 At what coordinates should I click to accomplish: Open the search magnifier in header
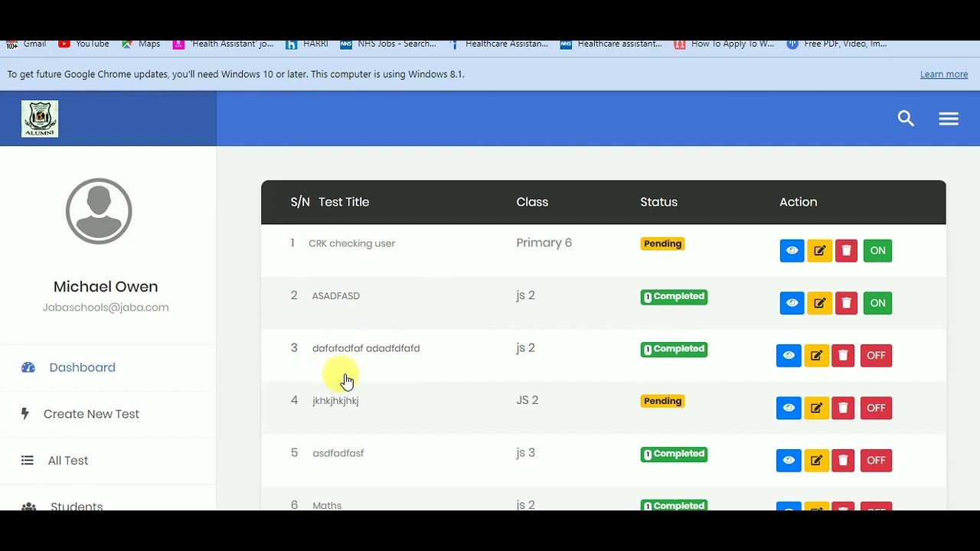coord(906,119)
